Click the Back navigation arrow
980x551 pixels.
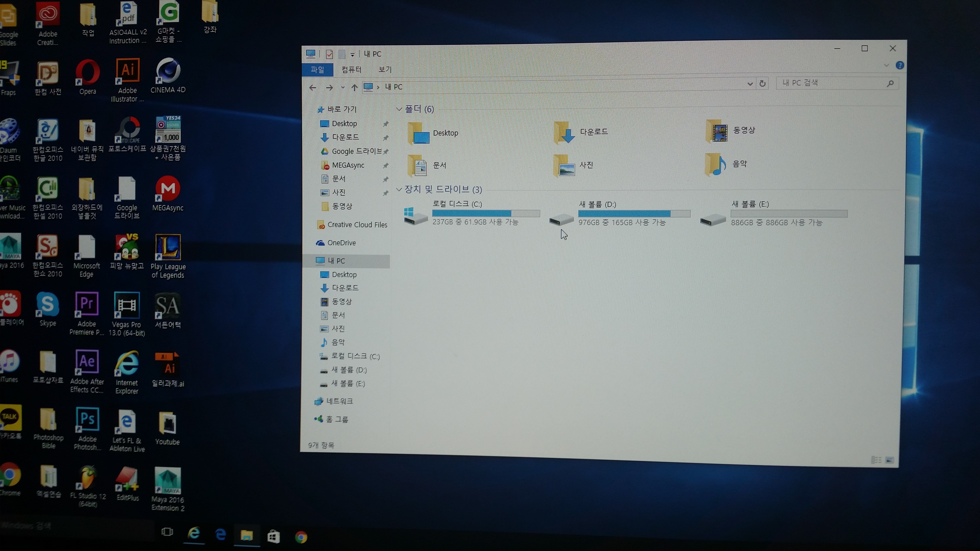tap(313, 88)
